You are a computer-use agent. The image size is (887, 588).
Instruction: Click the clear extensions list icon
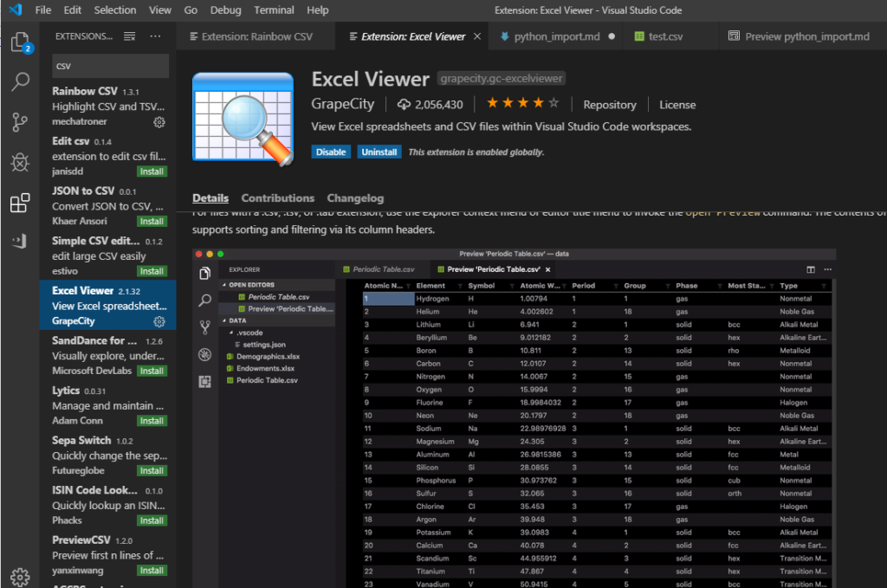130,36
